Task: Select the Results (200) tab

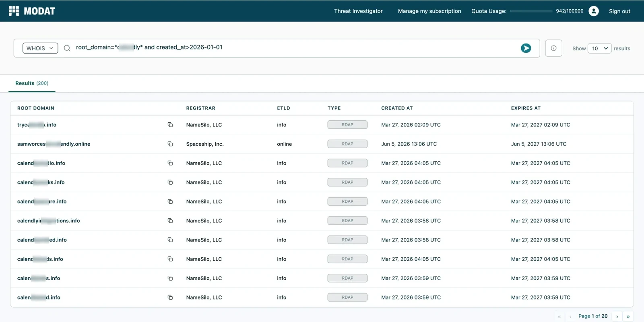Action: tap(32, 83)
